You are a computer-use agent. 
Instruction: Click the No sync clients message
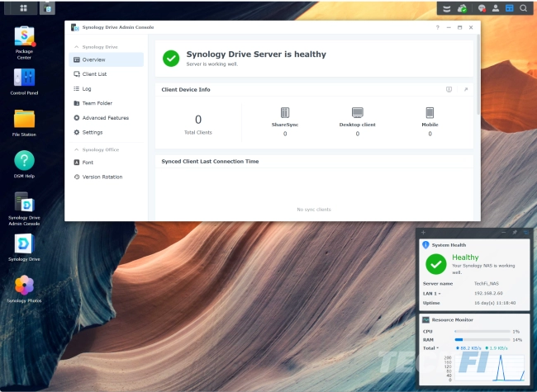[x=314, y=210]
